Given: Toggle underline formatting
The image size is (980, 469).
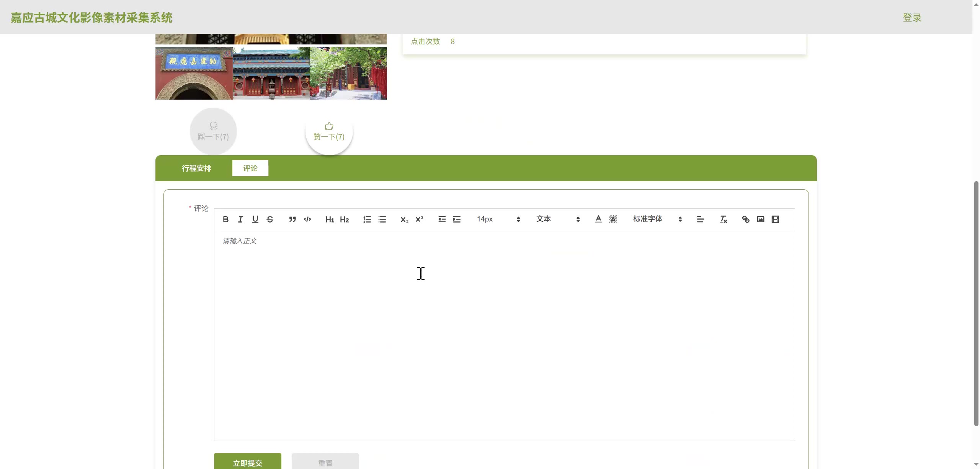Looking at the screenshot, I should click(255, 219).
